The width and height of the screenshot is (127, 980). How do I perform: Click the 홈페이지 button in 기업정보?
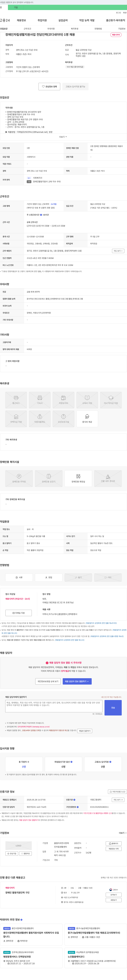[114, 843]
